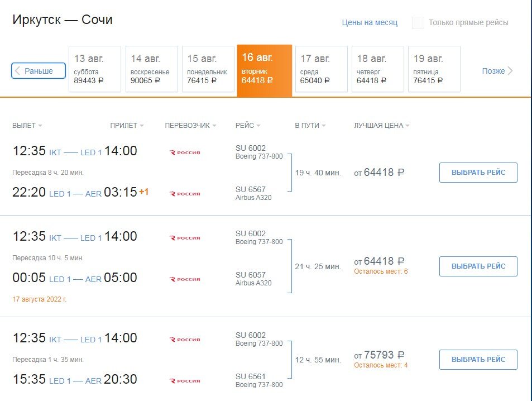The height and width of the screenshot is (401, 532).
Task: Sort by ПРИЛЕТ arrival column
Action: (x=142, y=126)
